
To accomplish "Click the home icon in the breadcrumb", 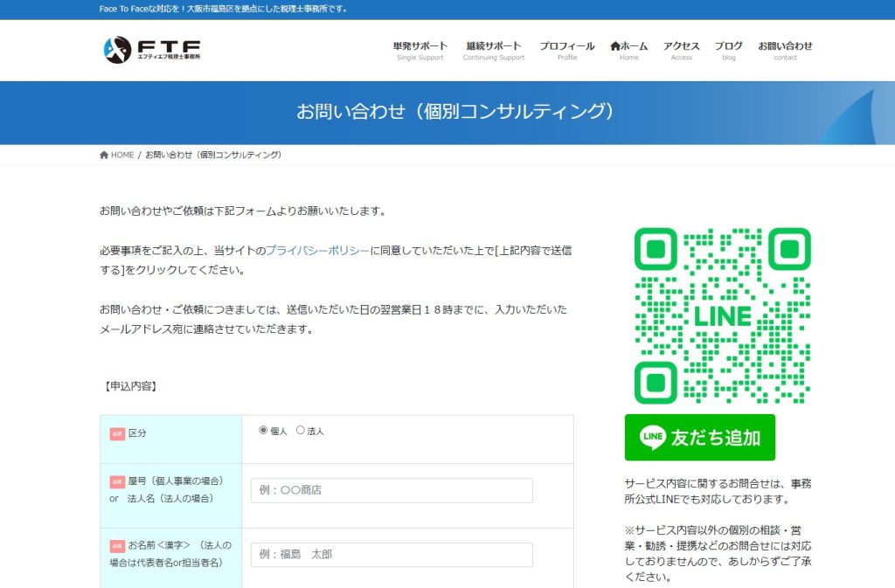I will [104, 156].
